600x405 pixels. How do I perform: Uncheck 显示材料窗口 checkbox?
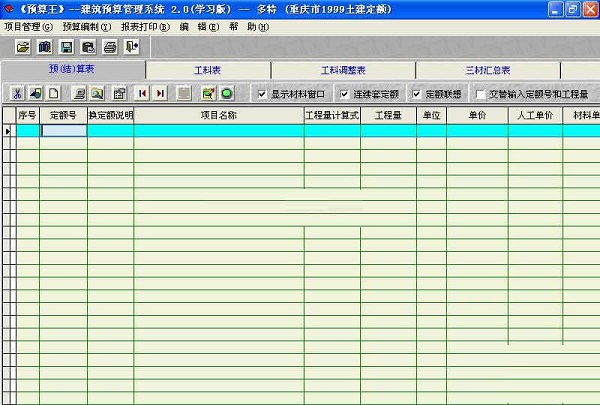click(x=262, y=94)
